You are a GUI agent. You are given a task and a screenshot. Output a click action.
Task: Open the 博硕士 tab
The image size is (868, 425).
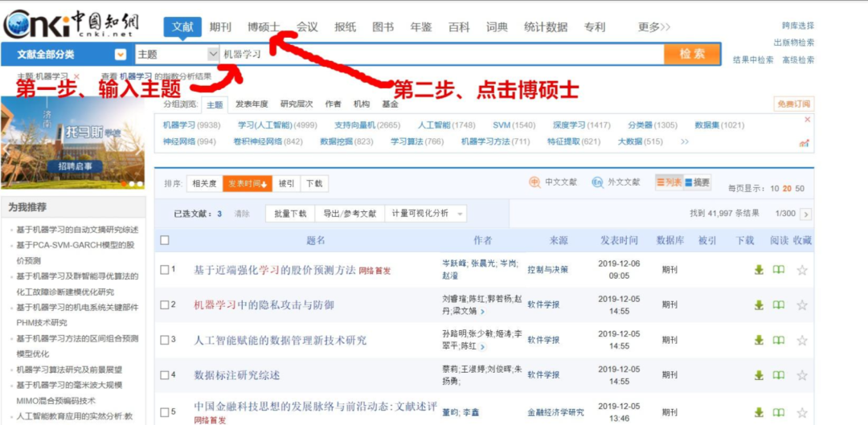click(264, 27)
